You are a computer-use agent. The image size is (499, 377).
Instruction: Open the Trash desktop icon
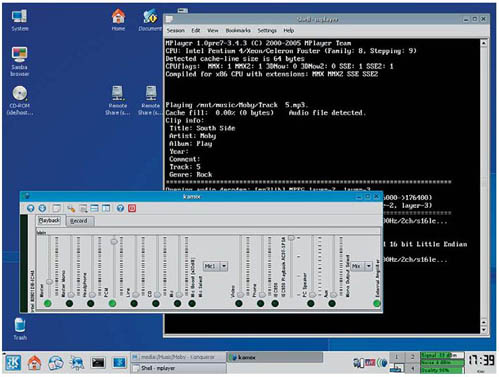tap(20, 329)
